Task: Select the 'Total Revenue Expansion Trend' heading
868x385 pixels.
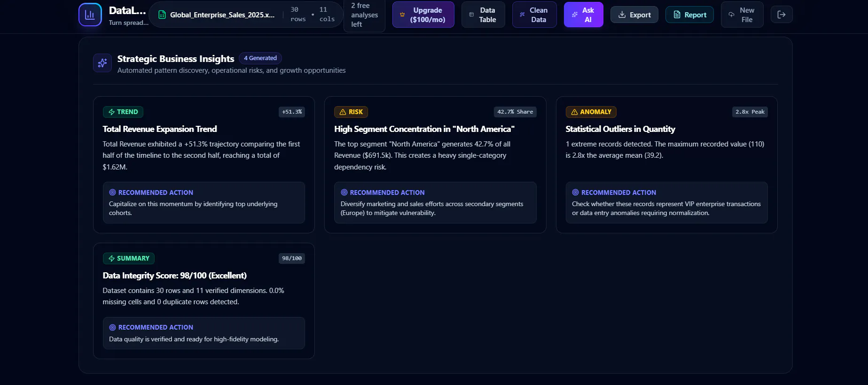Action: pyautogui.click(x=160, y=129)
